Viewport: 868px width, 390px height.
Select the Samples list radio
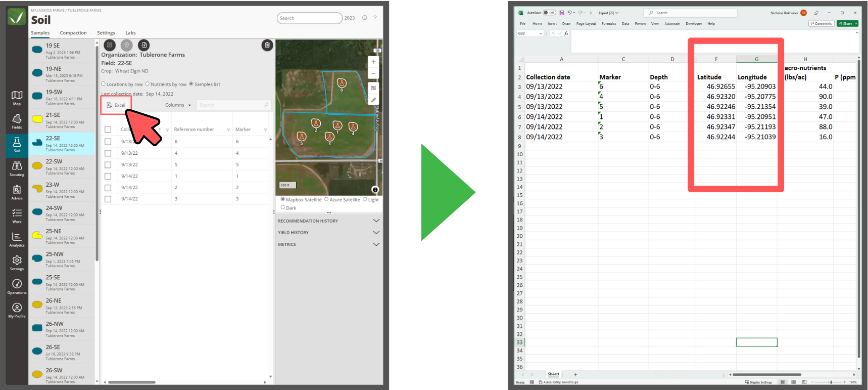[x=191, y=84]
